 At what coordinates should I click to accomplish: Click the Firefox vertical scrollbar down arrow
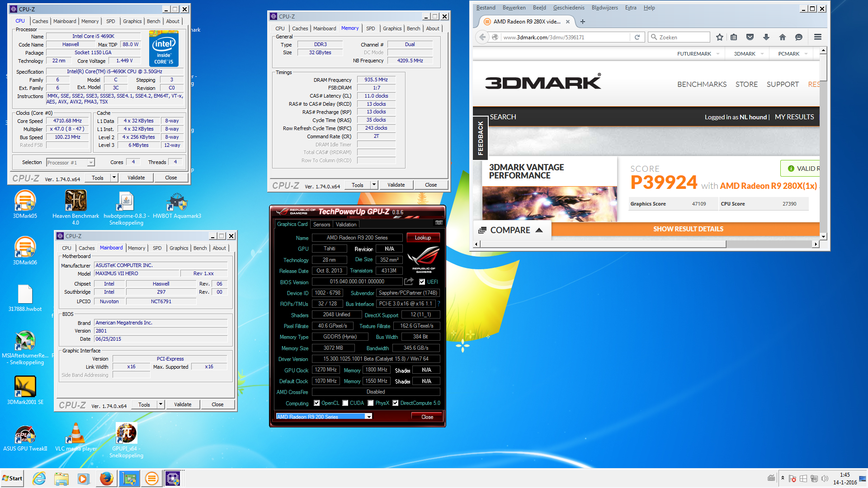(823, 236)
